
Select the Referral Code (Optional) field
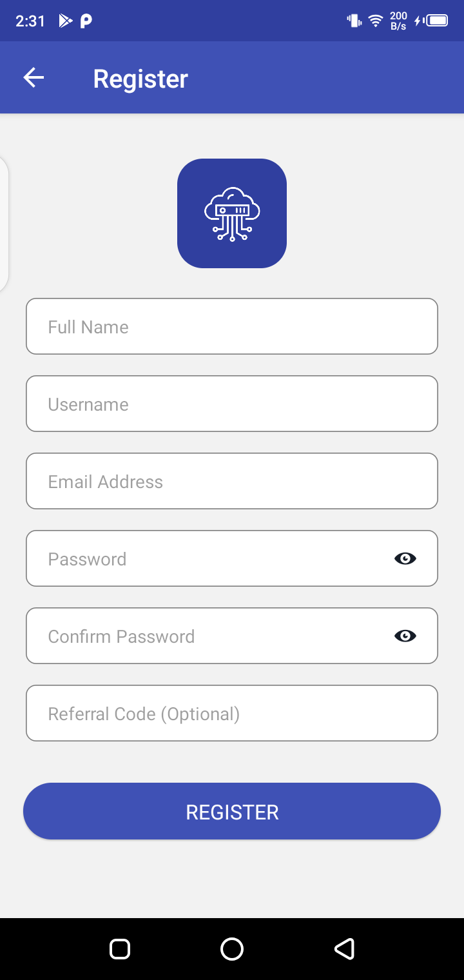click(232, 713)
